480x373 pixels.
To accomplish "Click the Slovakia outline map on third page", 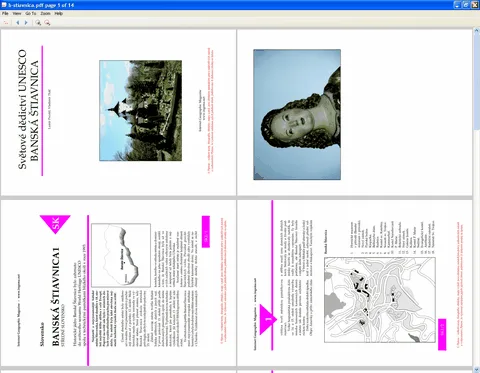I will tap(121, 255).
